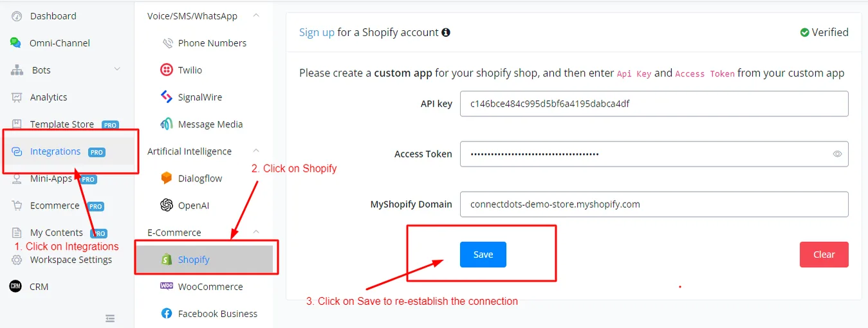Show Access Token using eye icon
Viewport: 868px width, 328px height.
(837, 154)
